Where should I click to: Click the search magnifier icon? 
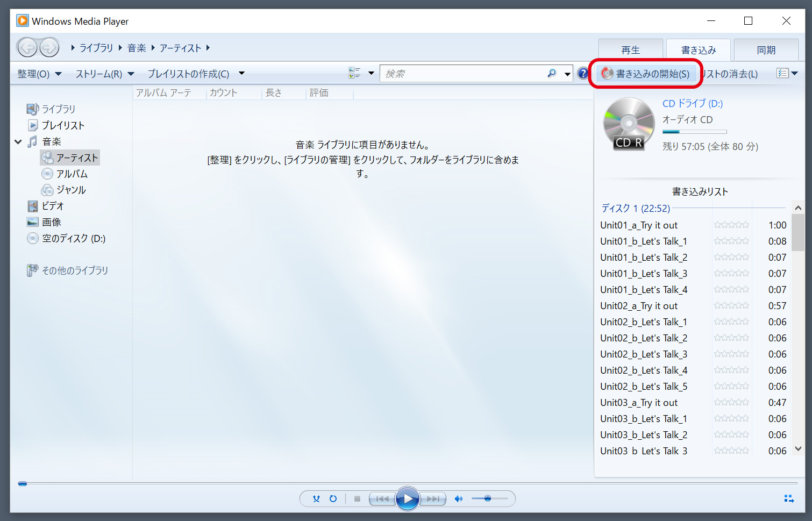[x=551, y=74]
